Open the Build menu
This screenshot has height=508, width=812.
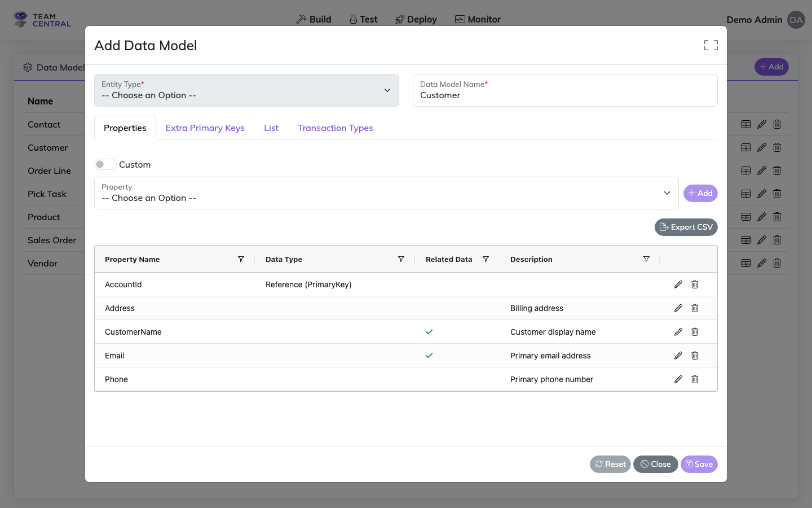314,19
